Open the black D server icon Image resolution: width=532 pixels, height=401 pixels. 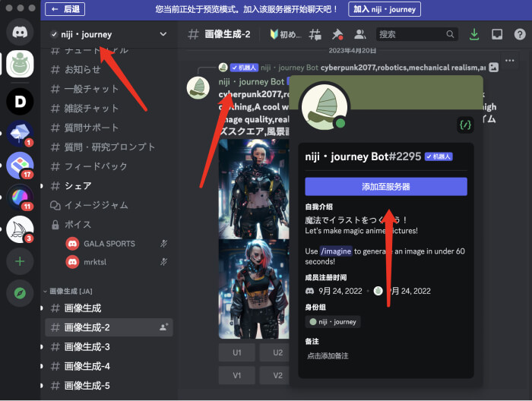[20, 101]
